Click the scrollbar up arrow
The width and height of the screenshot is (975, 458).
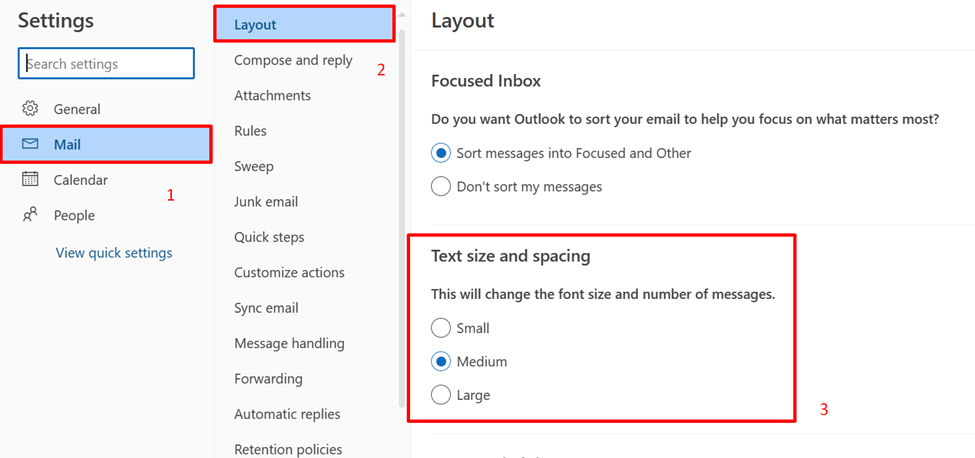click(402, 14)
